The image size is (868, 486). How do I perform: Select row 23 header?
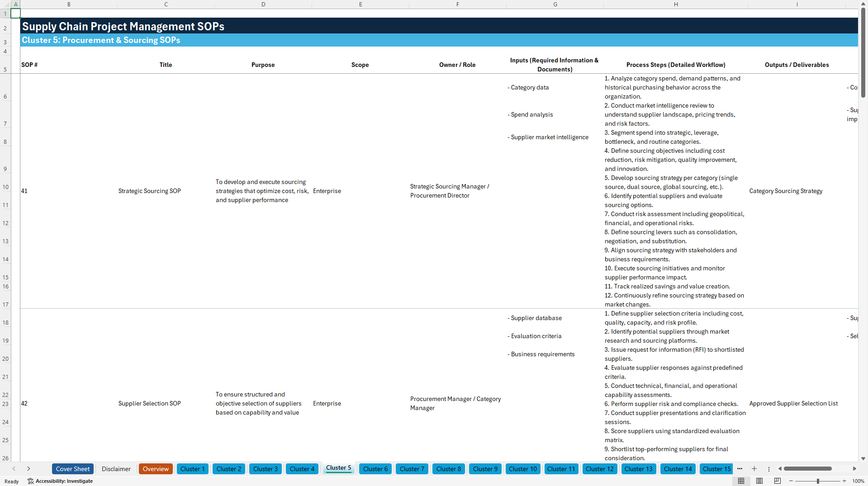(x=5, y=404)
